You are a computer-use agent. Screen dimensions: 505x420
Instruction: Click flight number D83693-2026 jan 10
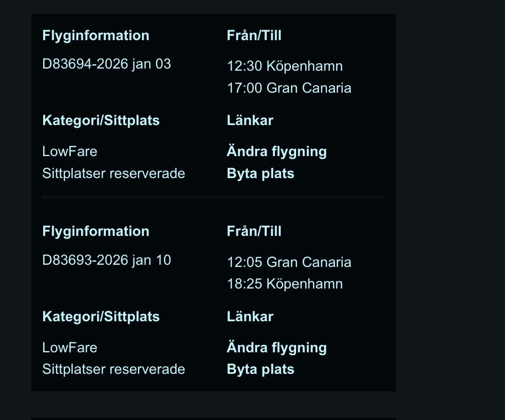click(x=106, y=260)
